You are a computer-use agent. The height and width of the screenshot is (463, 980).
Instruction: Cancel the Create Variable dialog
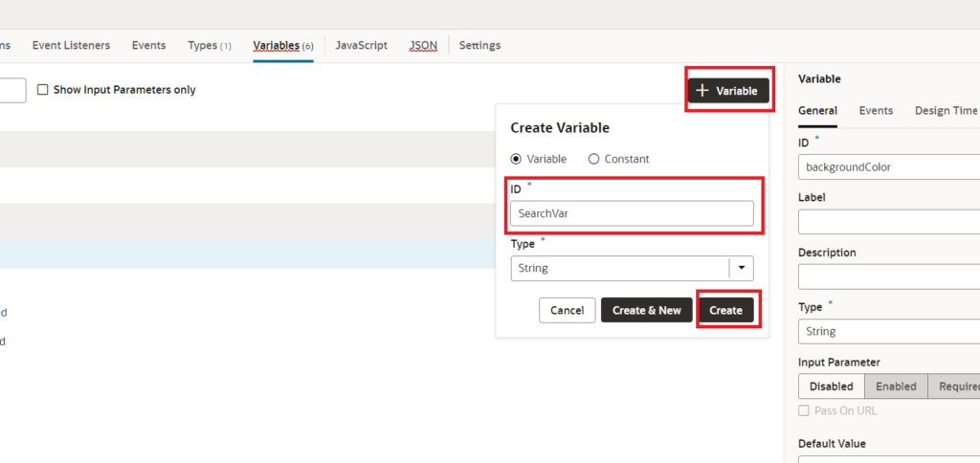point(567,310)
